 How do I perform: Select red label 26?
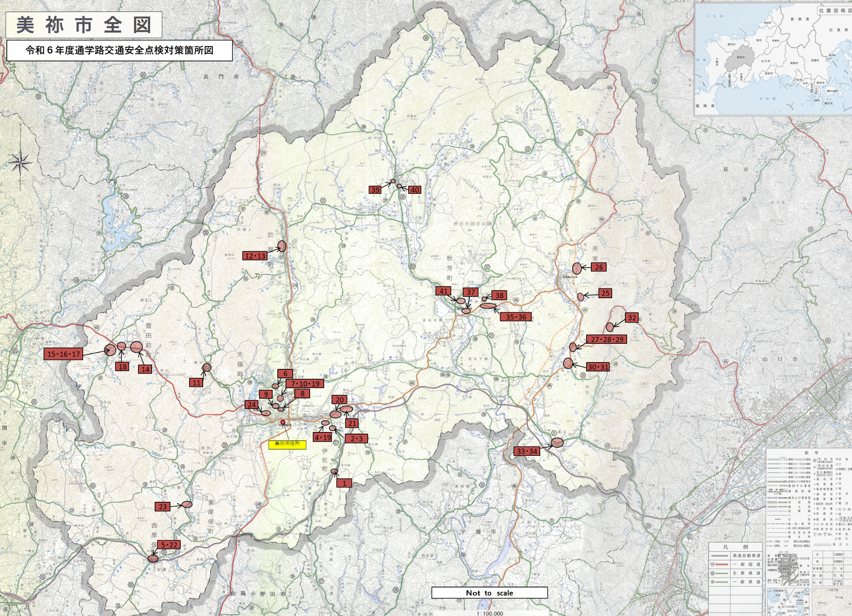click(599, 267)
